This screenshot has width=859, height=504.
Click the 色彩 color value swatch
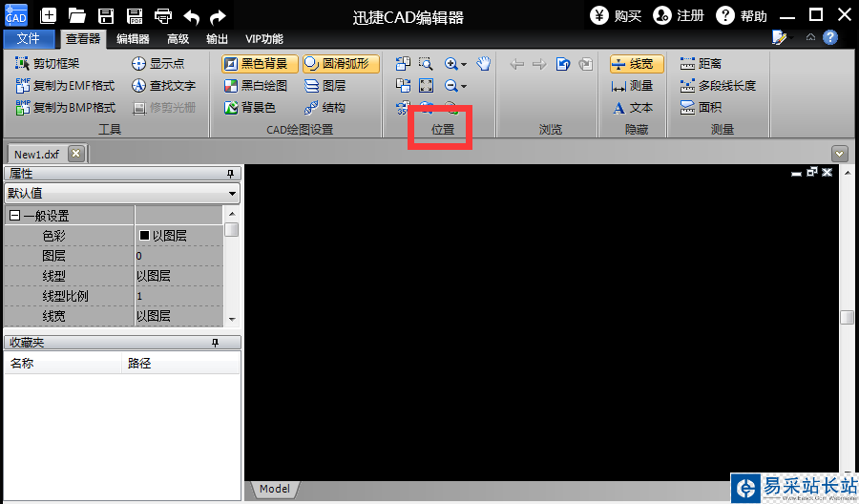pos(145,236)
